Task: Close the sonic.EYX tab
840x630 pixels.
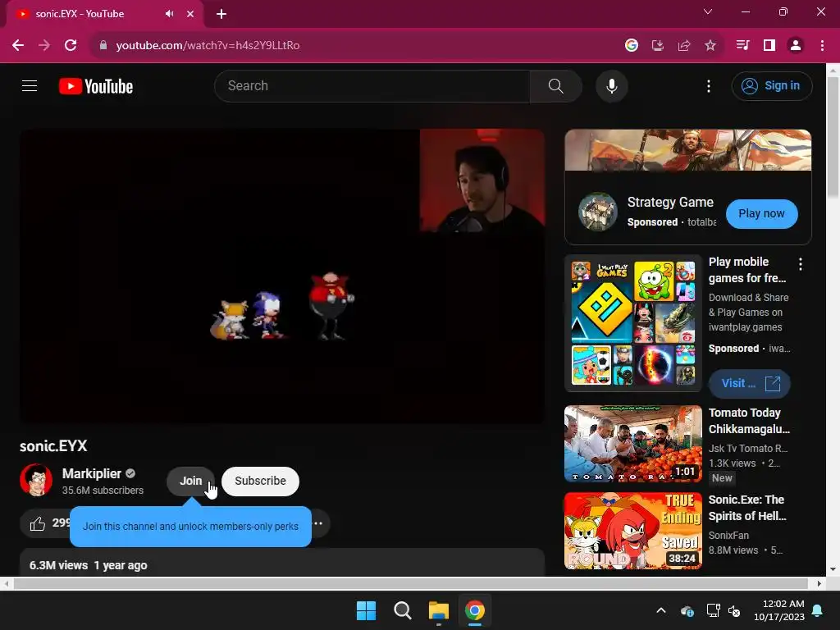Action: click(190, 14)
